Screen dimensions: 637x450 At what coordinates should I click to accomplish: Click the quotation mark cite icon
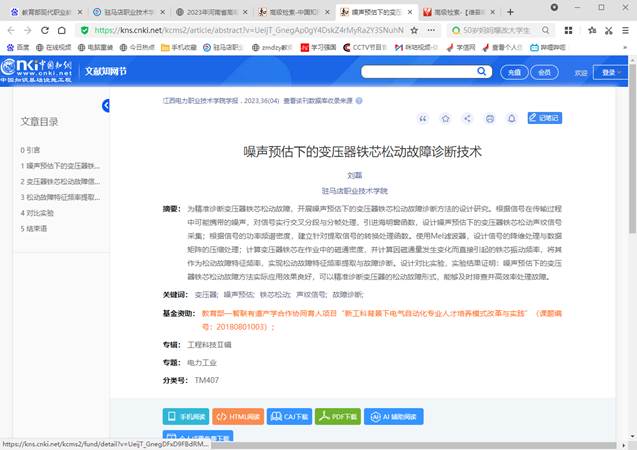[x=423, y=119]
